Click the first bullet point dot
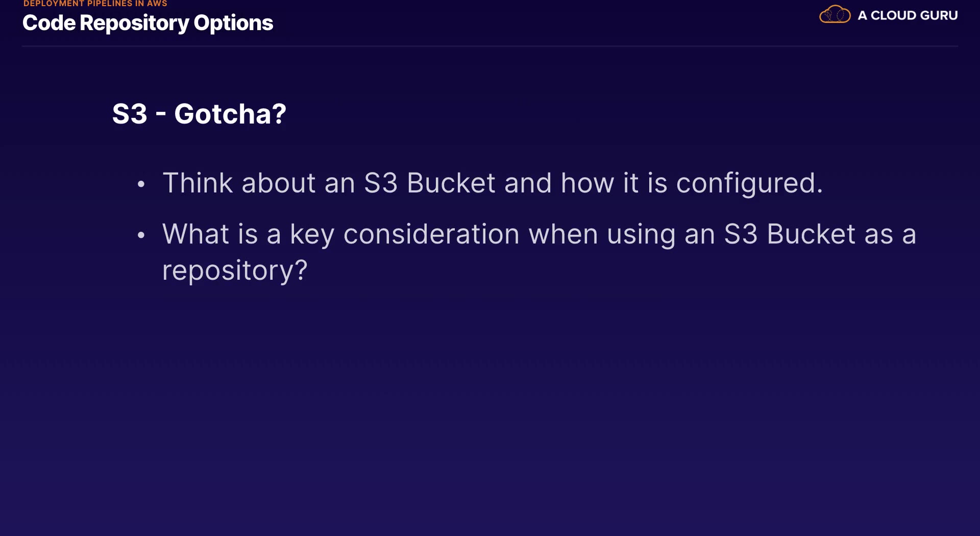 141,184
